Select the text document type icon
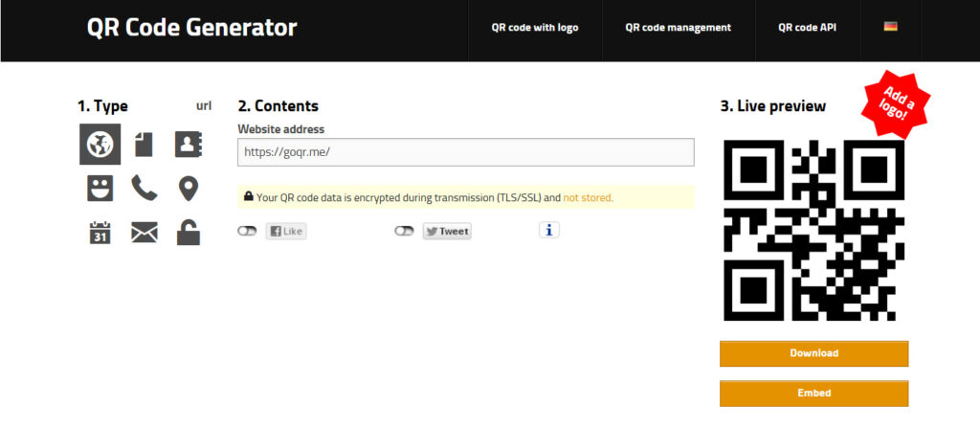Viewport: 980px width, 428px height. (144, 145)
